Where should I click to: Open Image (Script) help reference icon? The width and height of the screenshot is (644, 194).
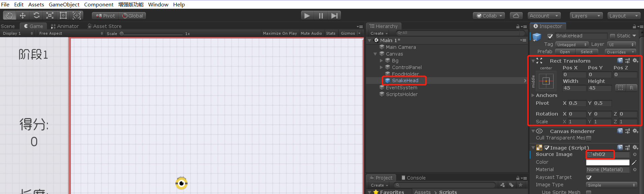(620, 148)
